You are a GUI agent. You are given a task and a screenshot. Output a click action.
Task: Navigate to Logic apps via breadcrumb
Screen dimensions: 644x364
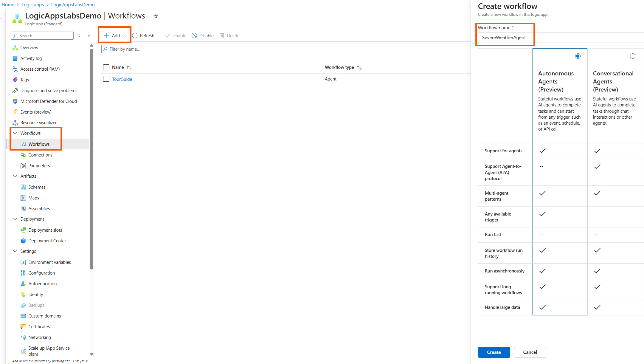(32, 4)
